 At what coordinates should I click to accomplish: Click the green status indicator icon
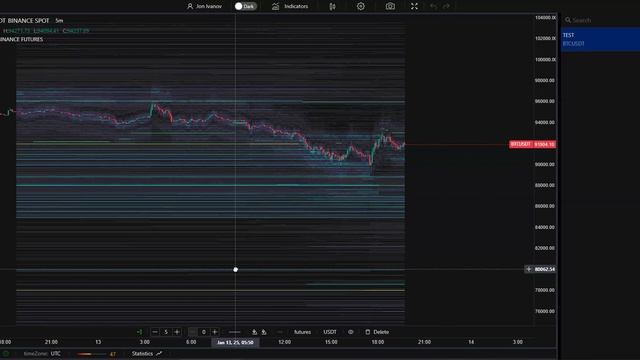pyautogui.click(x=6, y=353)
